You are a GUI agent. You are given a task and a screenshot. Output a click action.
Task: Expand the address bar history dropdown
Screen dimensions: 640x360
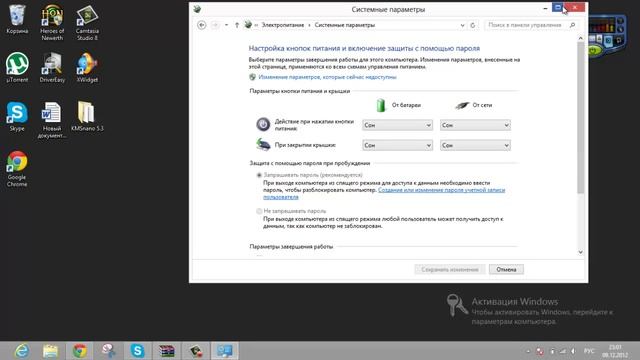pos(462,25)
